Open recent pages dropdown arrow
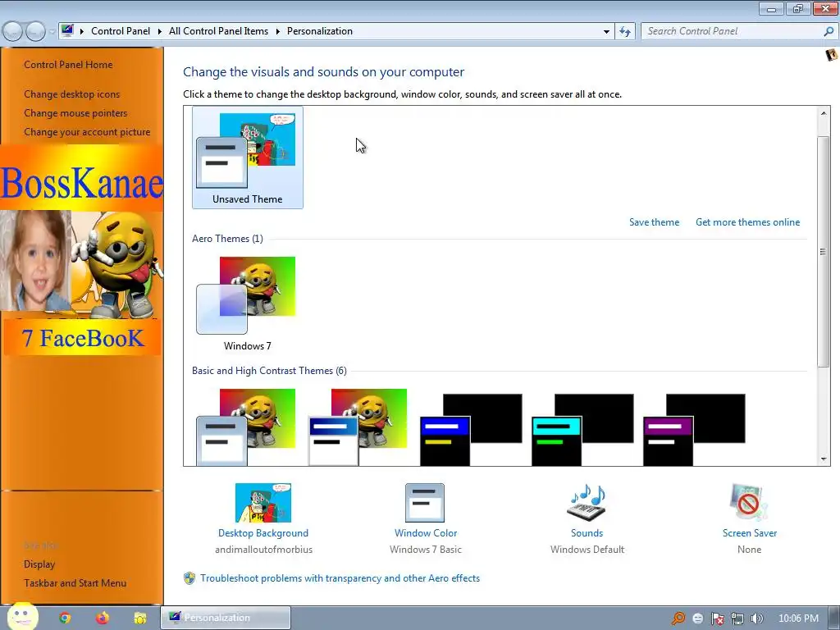Screen dimensions: 840x630 coord(52,32)
